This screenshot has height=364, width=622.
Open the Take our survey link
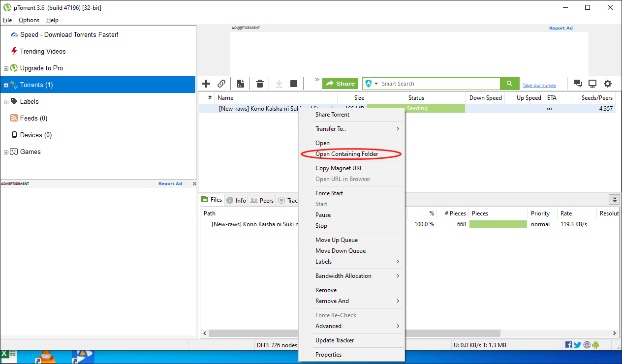point(539,86)
